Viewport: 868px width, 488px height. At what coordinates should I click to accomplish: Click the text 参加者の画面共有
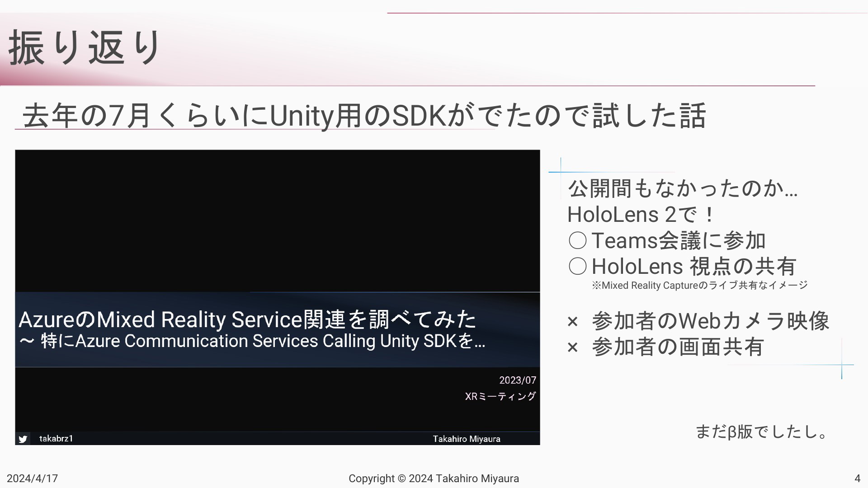[x=678, y=347]
